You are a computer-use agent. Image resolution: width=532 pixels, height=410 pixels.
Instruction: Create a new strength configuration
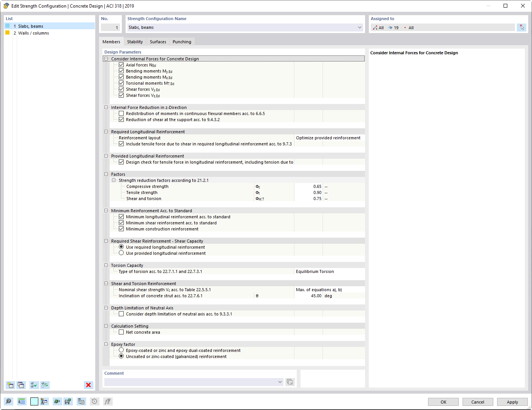coord(10,385)
